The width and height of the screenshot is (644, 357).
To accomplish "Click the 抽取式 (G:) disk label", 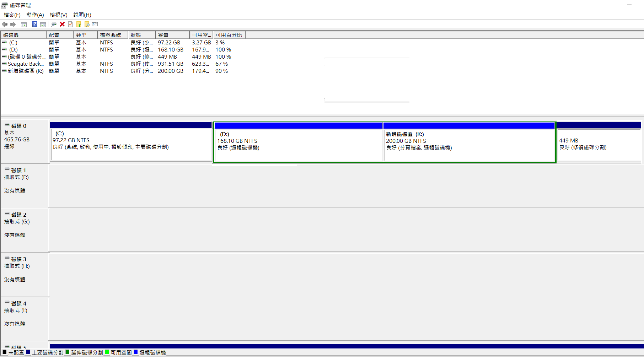I will point(17,221).
